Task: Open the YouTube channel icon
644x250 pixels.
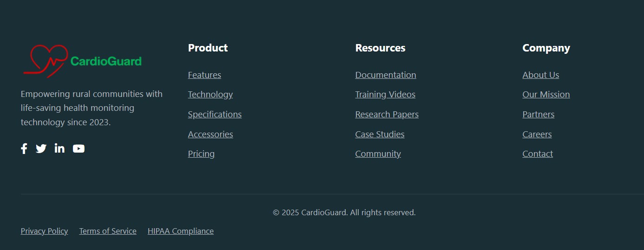Action: coord(79,148)
